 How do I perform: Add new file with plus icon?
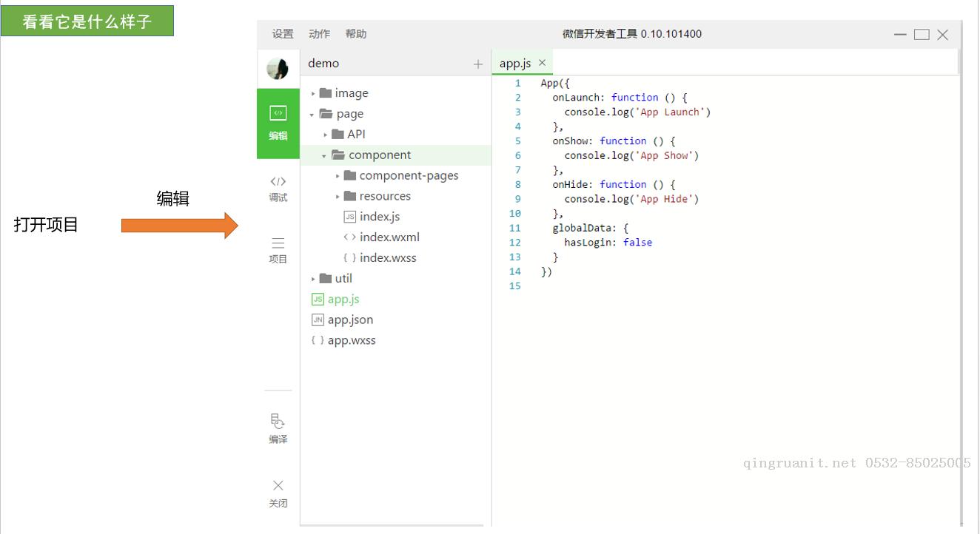coord(478,64)
